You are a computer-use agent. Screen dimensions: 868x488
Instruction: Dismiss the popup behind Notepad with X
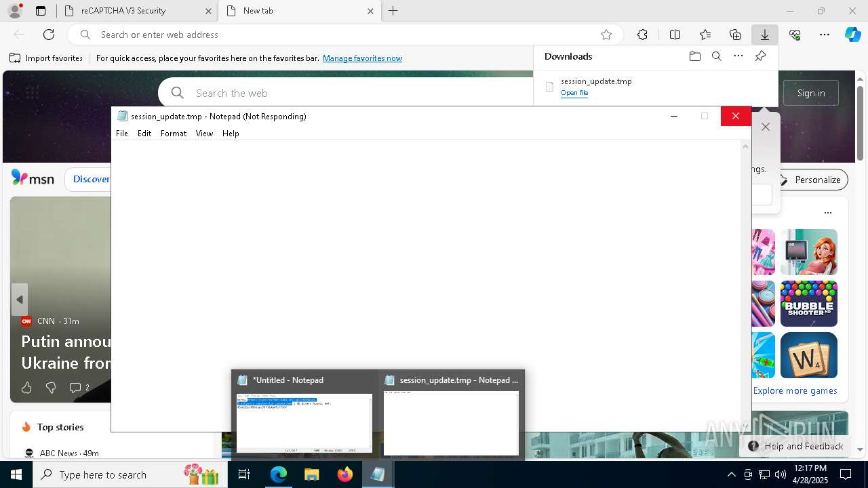point(766,127)
